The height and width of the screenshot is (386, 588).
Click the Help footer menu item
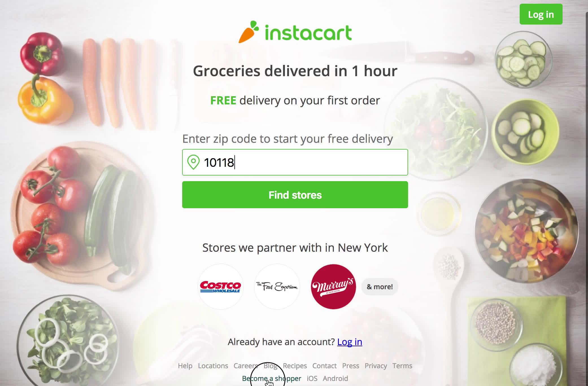pyautogui.click(x=184, y=365)
